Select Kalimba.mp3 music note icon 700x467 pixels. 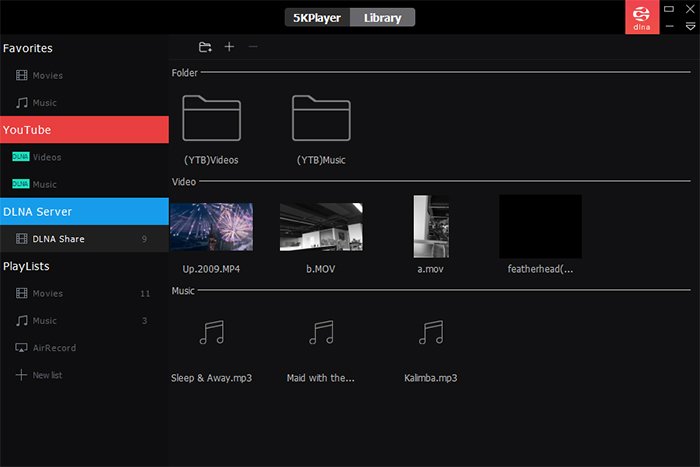[431, 333]
